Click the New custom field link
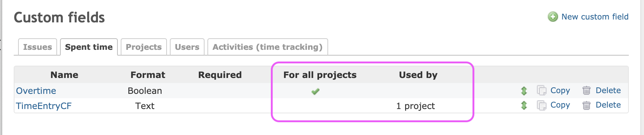Image resolution: width=644 pixels, height=135 pixels. coord(595,17)
